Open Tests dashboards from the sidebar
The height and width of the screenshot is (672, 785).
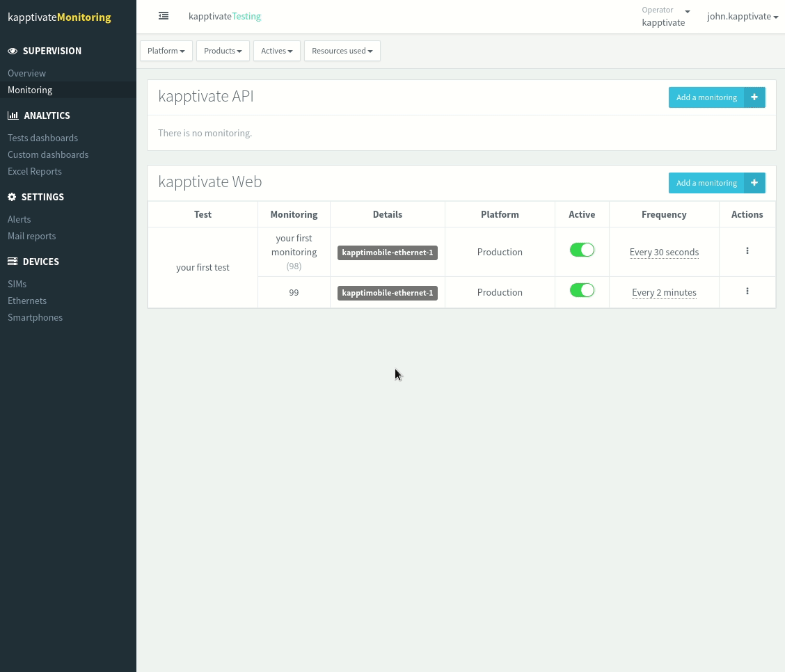click(x=42, y=138)
